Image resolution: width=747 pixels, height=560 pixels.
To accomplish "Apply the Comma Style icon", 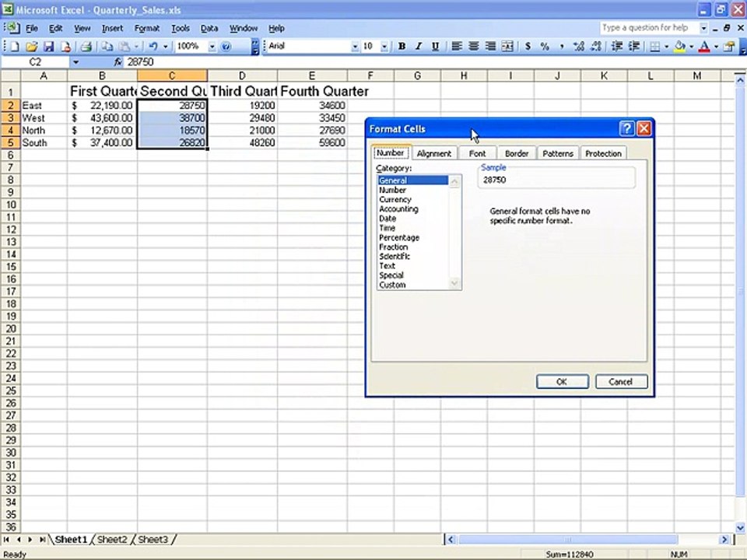I will pos(562,46).
